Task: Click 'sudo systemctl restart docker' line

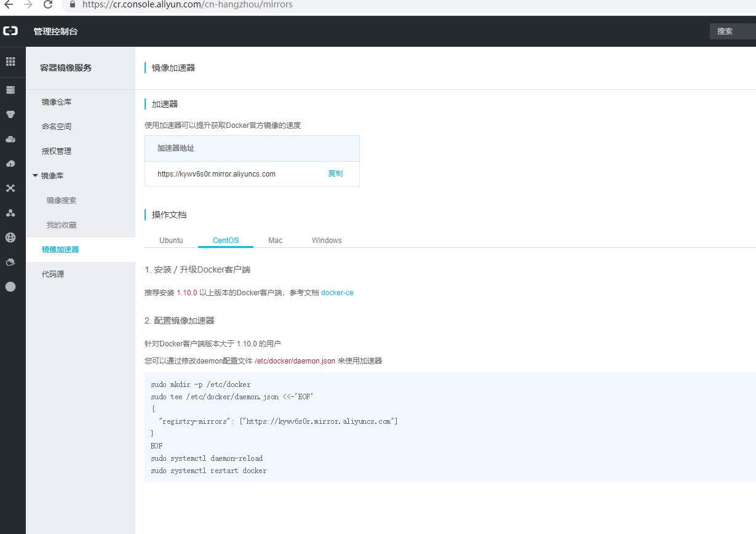Action: (x=209, y=471)
